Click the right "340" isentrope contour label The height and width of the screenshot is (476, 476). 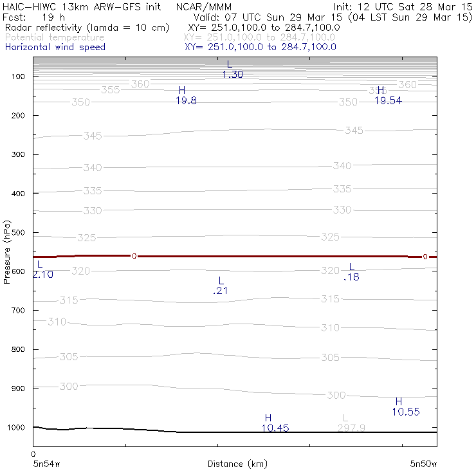tap(342, 166)
